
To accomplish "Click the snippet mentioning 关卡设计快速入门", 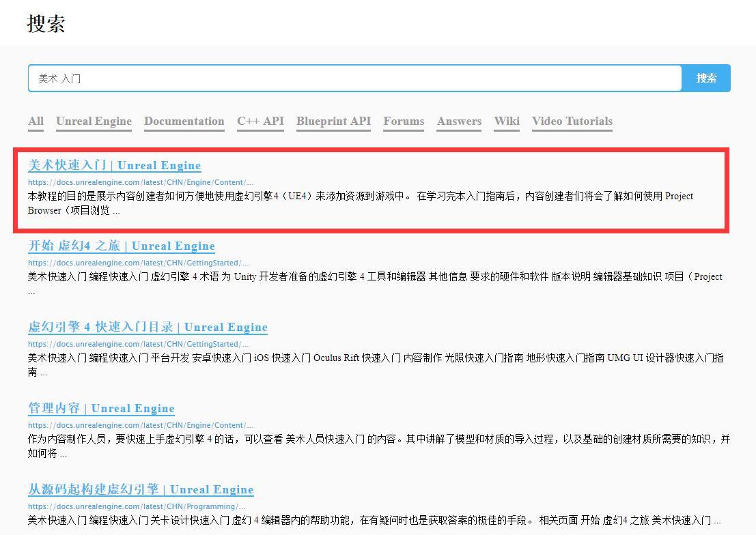I will pos(374,521).
